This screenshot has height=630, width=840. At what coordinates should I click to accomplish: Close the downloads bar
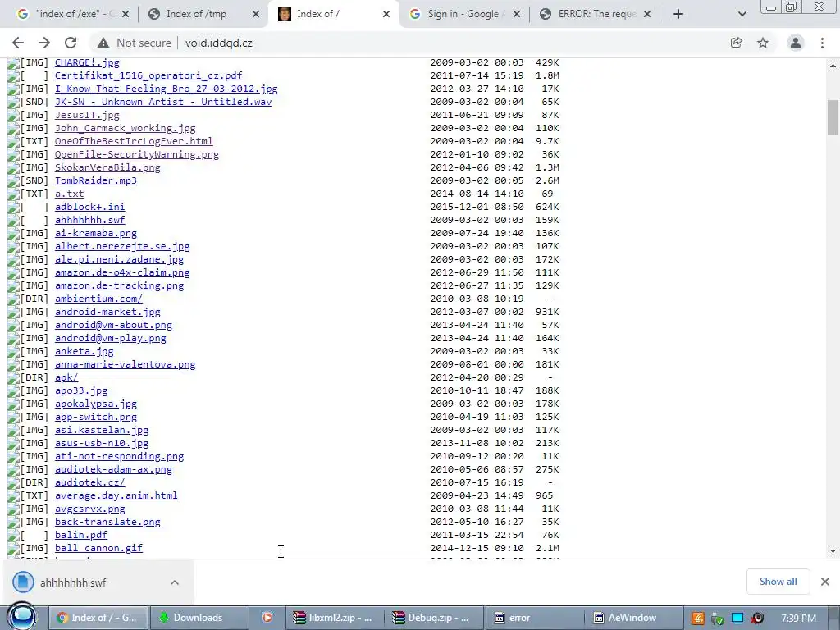[x=825, y=582]
